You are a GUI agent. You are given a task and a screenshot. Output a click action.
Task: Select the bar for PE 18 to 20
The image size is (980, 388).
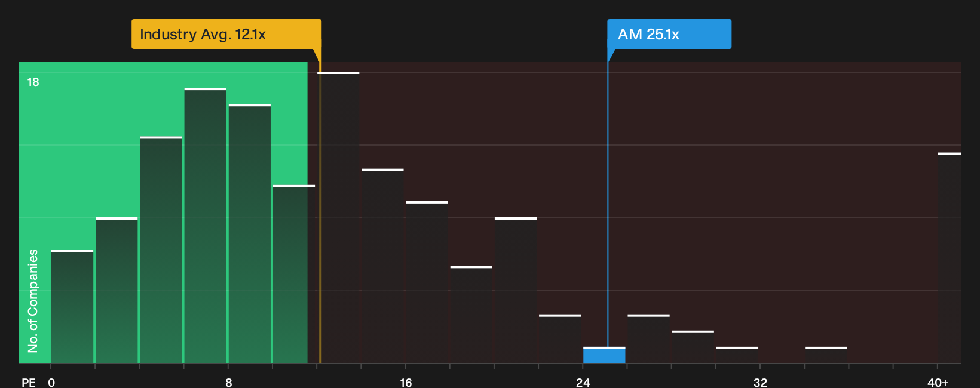[471, 315]
